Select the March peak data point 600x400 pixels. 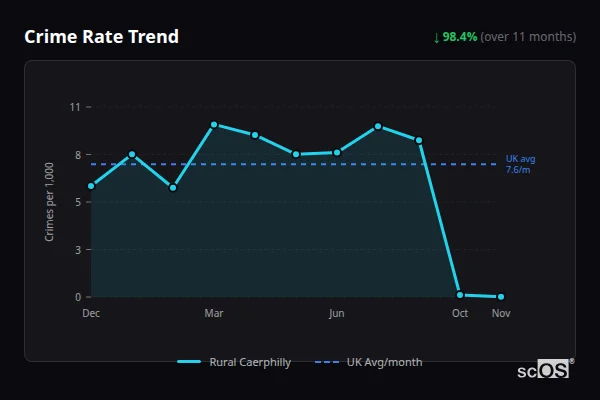(214, 125)
